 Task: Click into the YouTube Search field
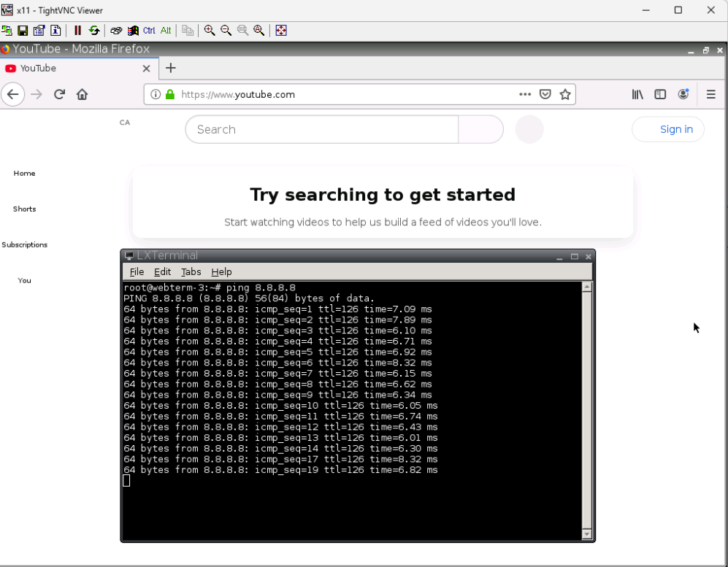point(321,129)
